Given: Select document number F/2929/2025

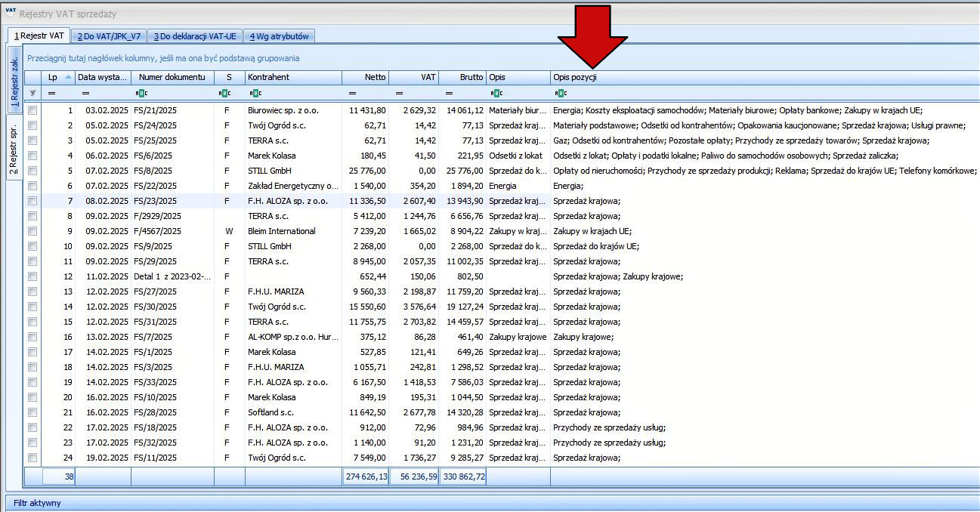Looking at the screenshot, I should tap(157, 216).
